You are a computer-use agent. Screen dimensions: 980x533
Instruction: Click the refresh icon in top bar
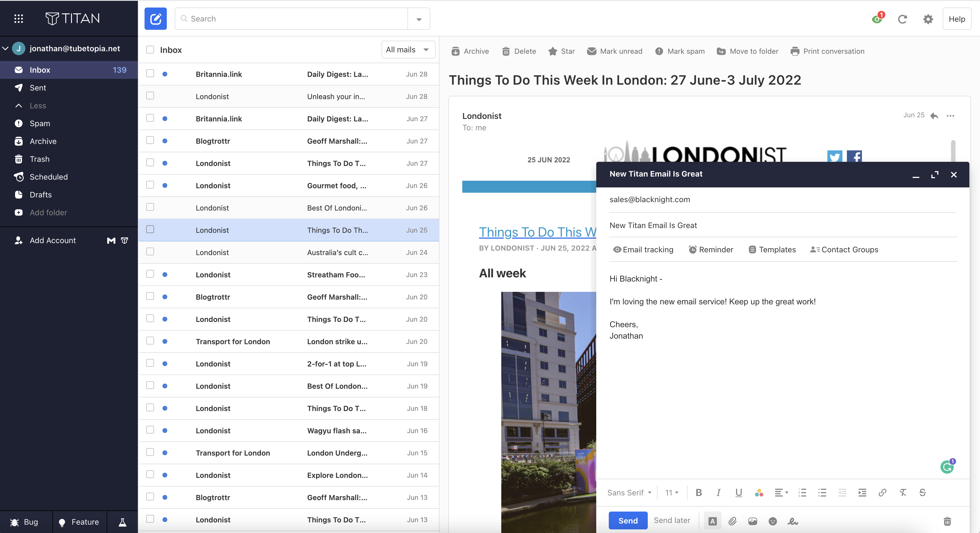coord(902,19)
